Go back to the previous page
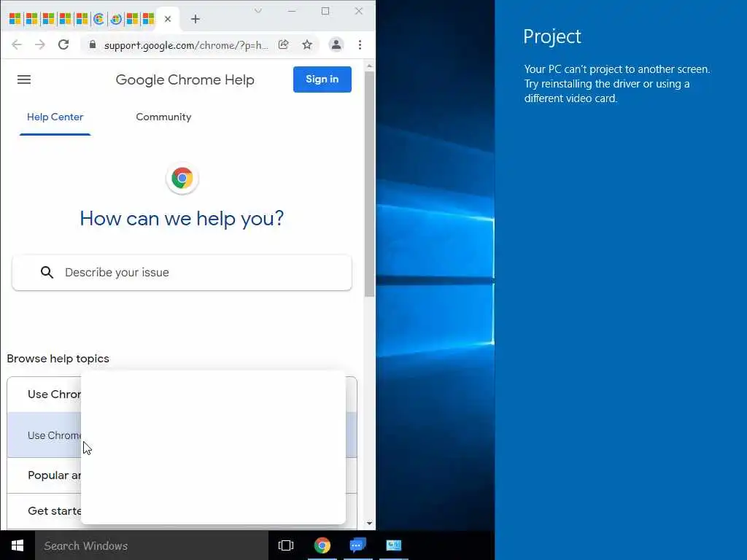747x560 pixels. tap(17, 44)
